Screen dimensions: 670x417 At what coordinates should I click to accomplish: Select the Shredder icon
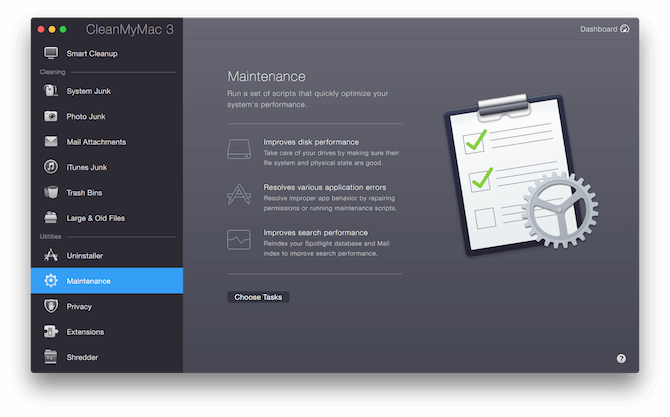[51, 357]
